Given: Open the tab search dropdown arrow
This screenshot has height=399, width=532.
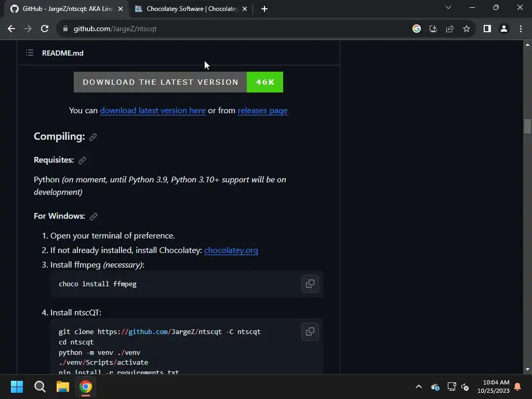Looking at the screenshot, I should pos(448,7).
